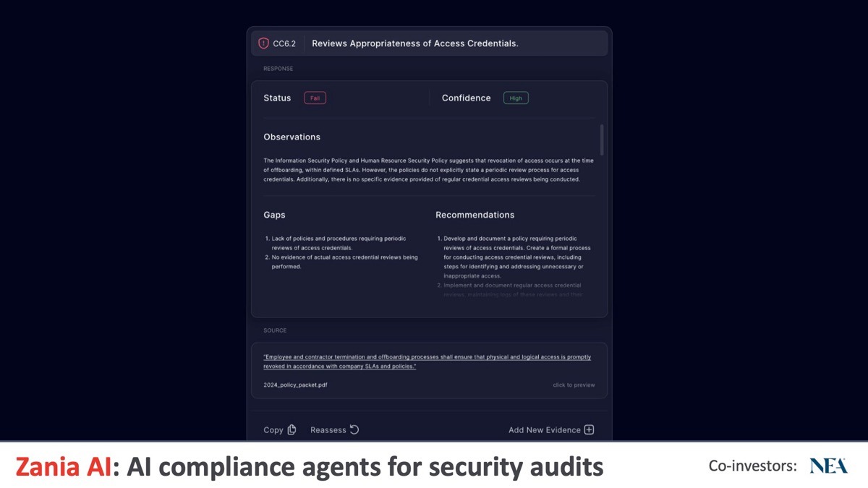Click the Recommendations section heading
The image size is (868, 488).
(475, 215)
